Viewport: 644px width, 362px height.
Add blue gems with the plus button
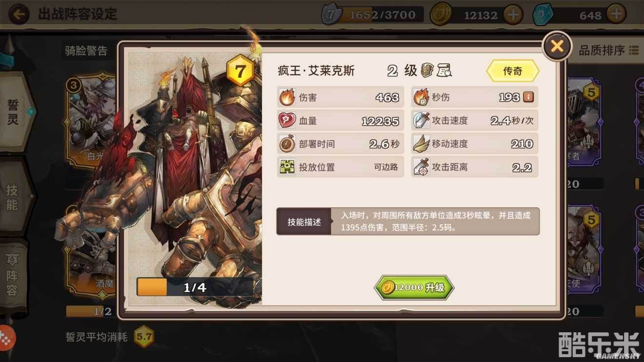click(x=617, y=14)
